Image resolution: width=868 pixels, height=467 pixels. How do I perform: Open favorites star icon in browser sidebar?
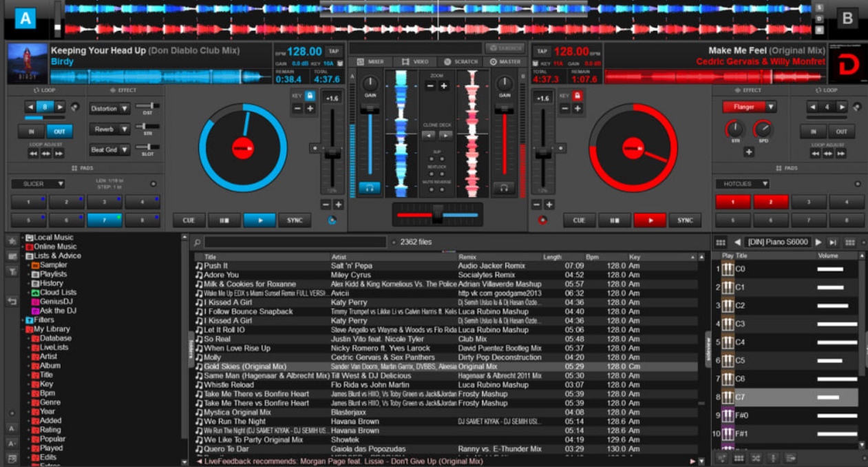point(12,241)
